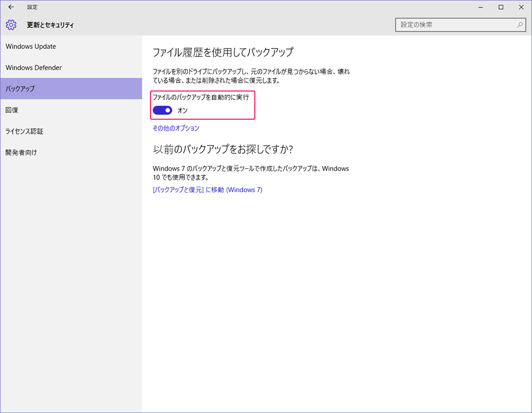
Task: Click the settings gear icon
Action: 11,25
